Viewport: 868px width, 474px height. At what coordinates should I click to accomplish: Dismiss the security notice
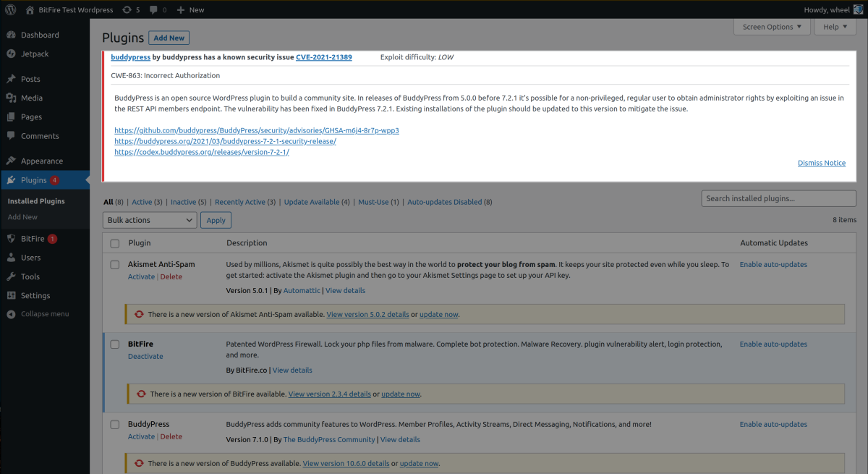(x=822, y=163)
